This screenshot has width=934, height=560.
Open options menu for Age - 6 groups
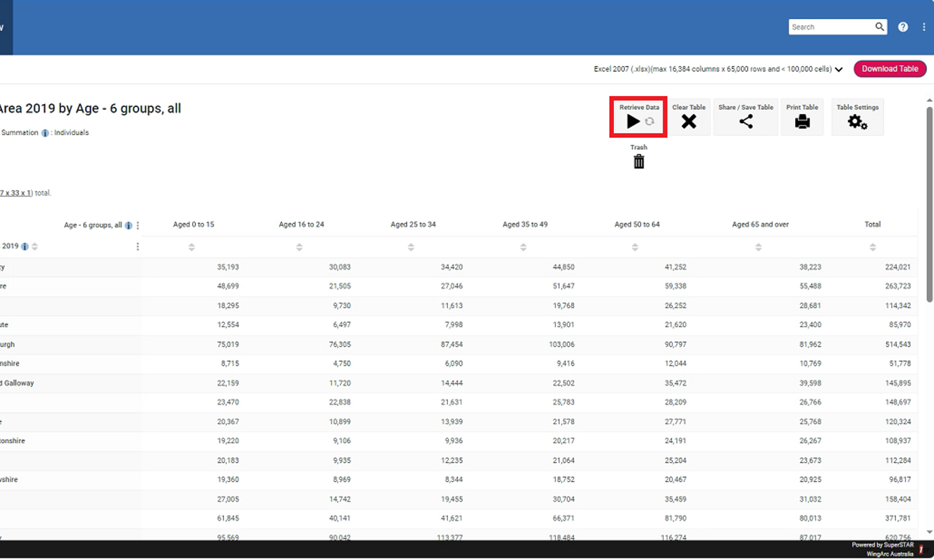pyautogui.click(x=138, y=225)
